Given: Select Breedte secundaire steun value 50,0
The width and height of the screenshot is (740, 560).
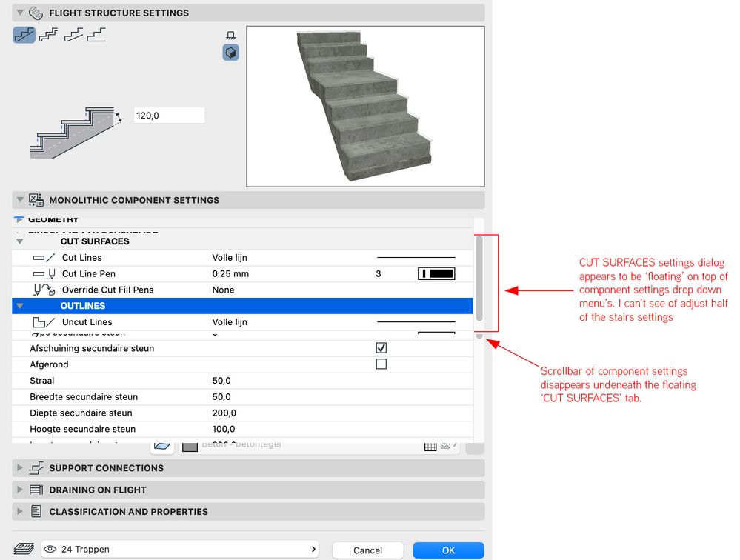Looking at the screenshot, I should coord(221,397).
